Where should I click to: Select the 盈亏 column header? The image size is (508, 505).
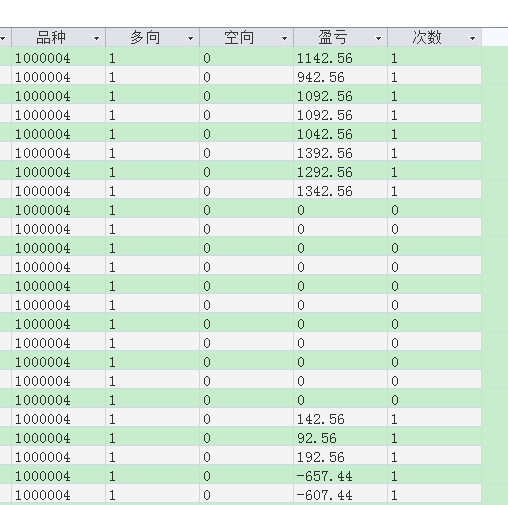click(x=341, y=37)
